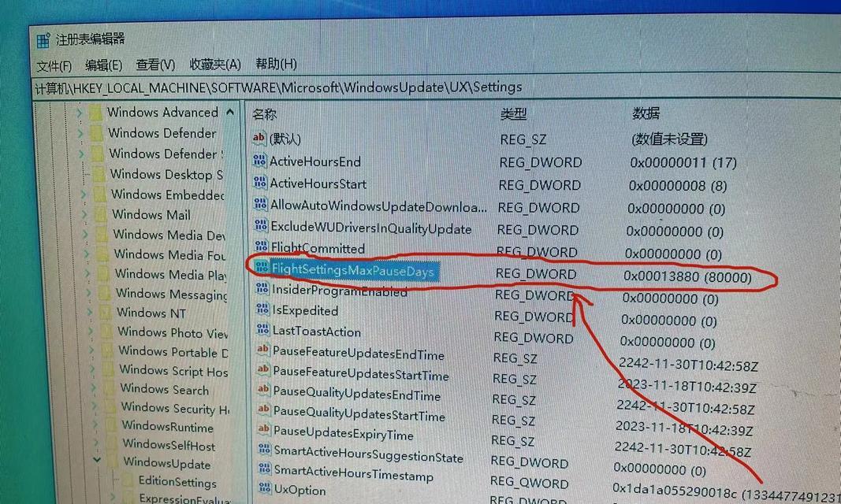This screenshot has height=504, width=841.
Task: Select the PauseFeatureUpdatesStartTime string icon
Action: click(x=262, y=369)
